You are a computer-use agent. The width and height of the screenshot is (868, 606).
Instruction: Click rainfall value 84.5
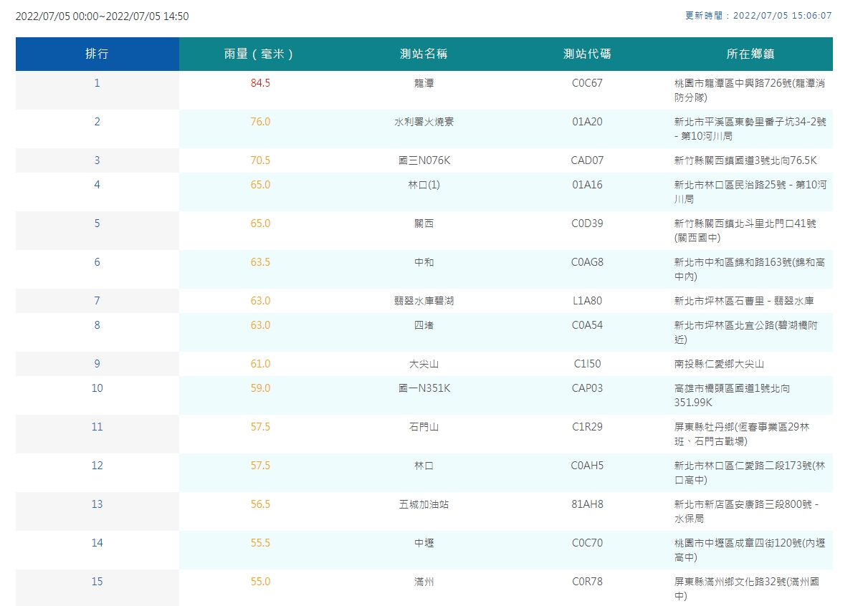[x=260, y=83]
